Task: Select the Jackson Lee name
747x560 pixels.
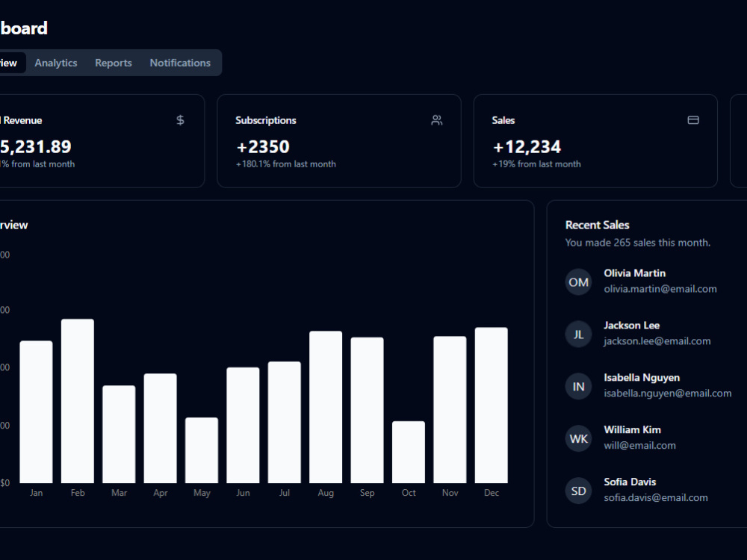Action: click(x=632, y=326)
